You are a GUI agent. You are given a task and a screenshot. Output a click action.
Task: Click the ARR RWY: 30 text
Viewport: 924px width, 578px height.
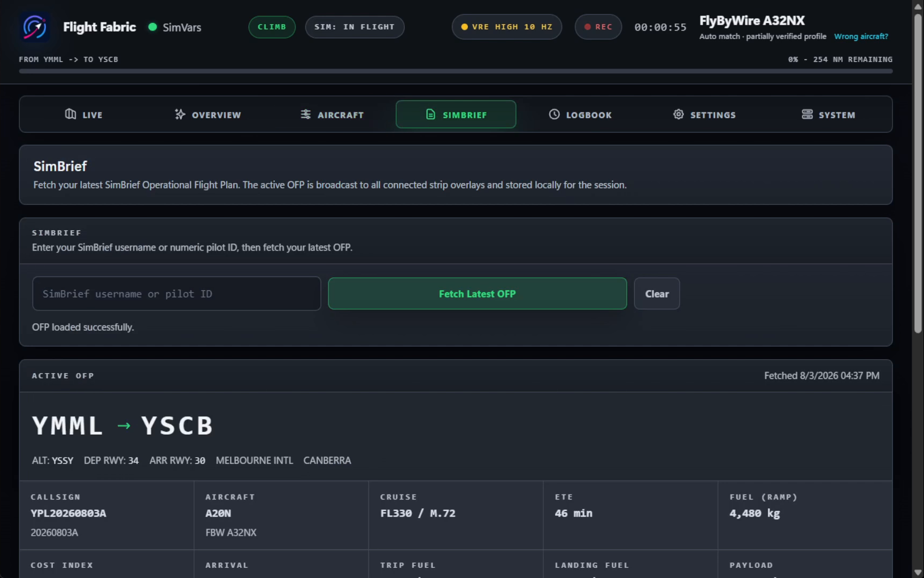click(178, 461)
